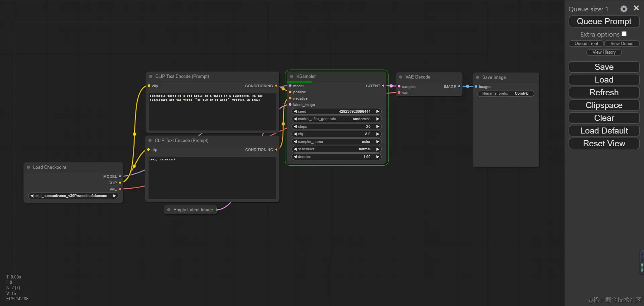Click clip input slot on top CLIP node
The width and height of the screenshot is (644, 306).
click(x=149, y=86)
